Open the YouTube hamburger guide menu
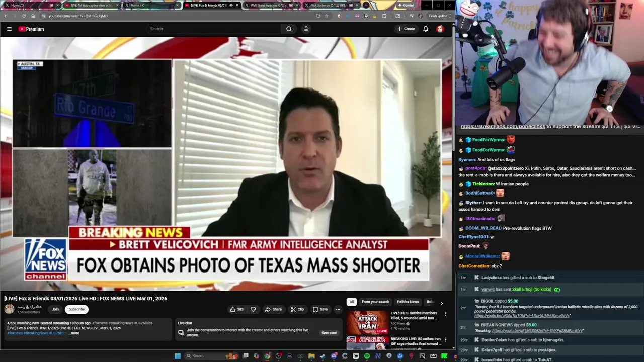The height and width of the screenshot is (362, 644). tap(9, 29)
